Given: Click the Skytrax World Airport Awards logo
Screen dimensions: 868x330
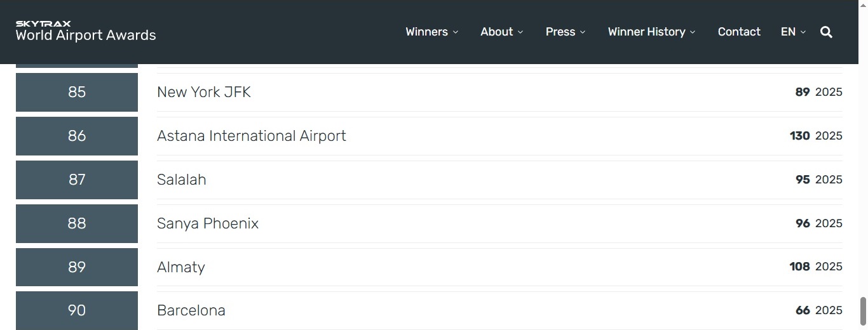Looking at the screenshot, I should pos(86,31).
